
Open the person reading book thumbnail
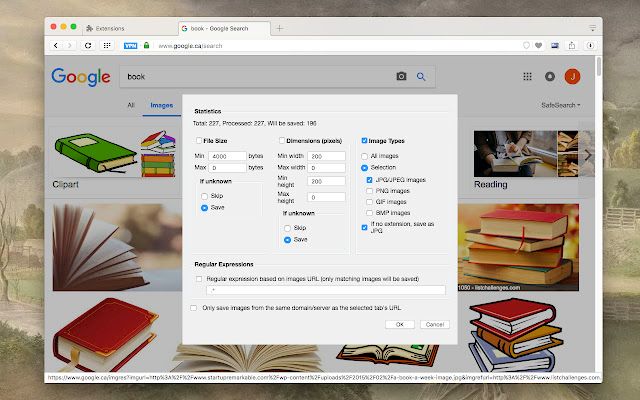click(x=515, y=153)
